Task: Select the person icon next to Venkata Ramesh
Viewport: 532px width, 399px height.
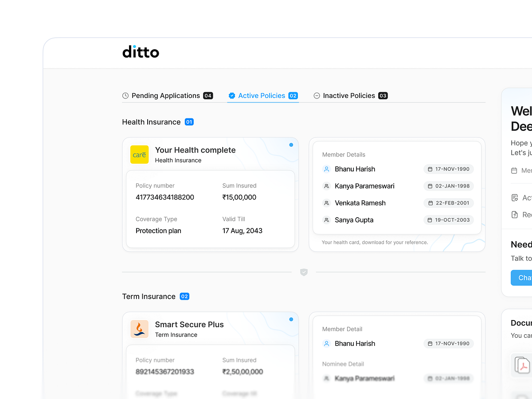Action: click(326, 203)
